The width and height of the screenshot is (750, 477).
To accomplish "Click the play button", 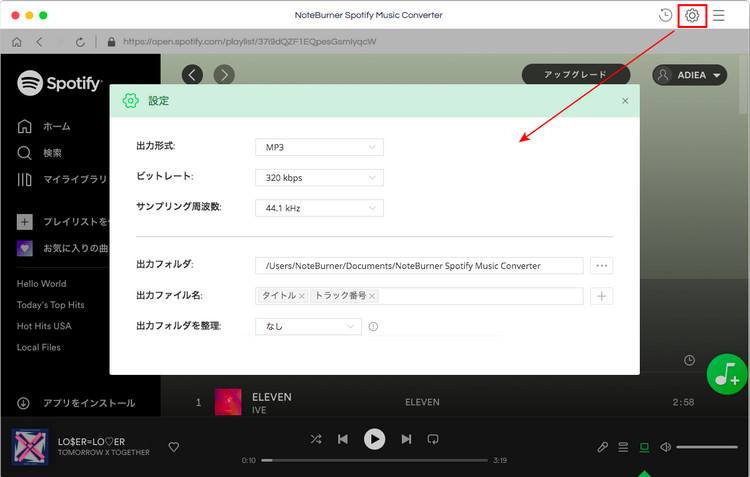I will pos(374,439).
